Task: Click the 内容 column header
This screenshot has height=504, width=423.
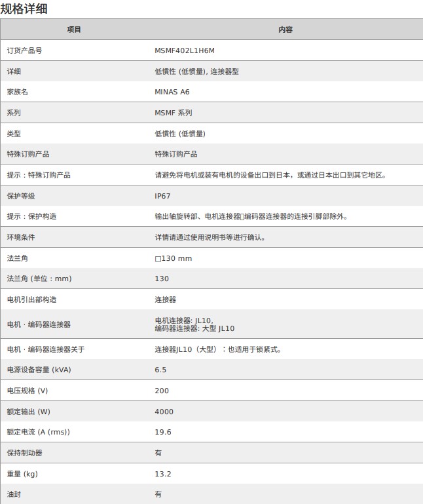Action: pyautogui.click(x=285, y=29)
